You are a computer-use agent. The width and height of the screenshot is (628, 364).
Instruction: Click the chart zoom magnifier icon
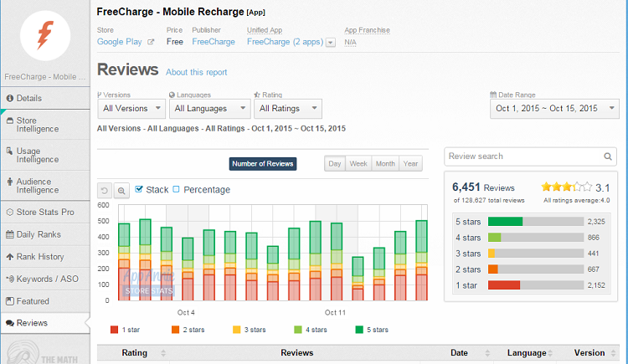coord(121,191)
